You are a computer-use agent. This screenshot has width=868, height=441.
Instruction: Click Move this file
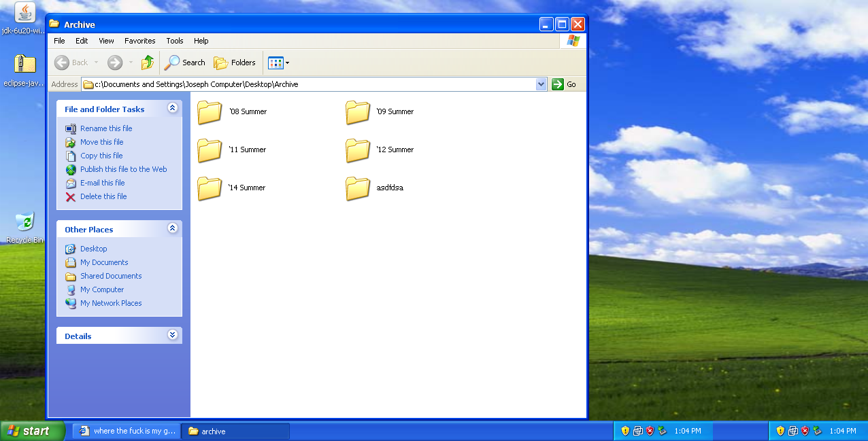pyautogui.click(x=102, y=142)
